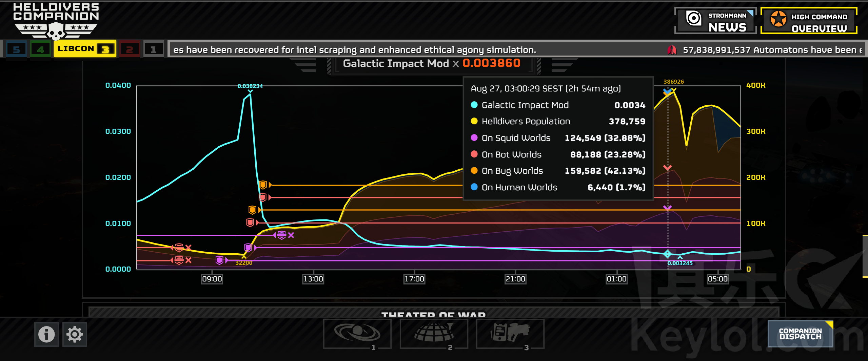The height and width of the screenshot is (361, 868).
Task: Click the tooltip timestamp Aug 27, 03:00:29 SEST
Action: [517, 89]
